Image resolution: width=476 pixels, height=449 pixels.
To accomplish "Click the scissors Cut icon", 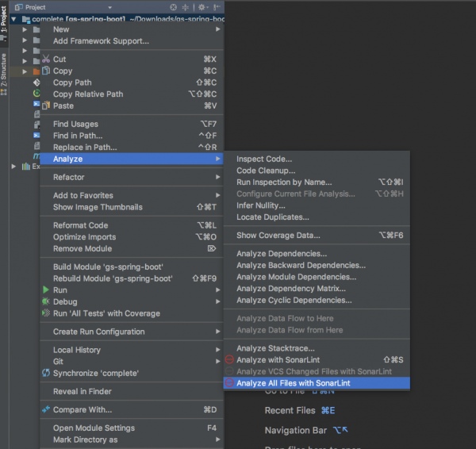I will point(46,59).
